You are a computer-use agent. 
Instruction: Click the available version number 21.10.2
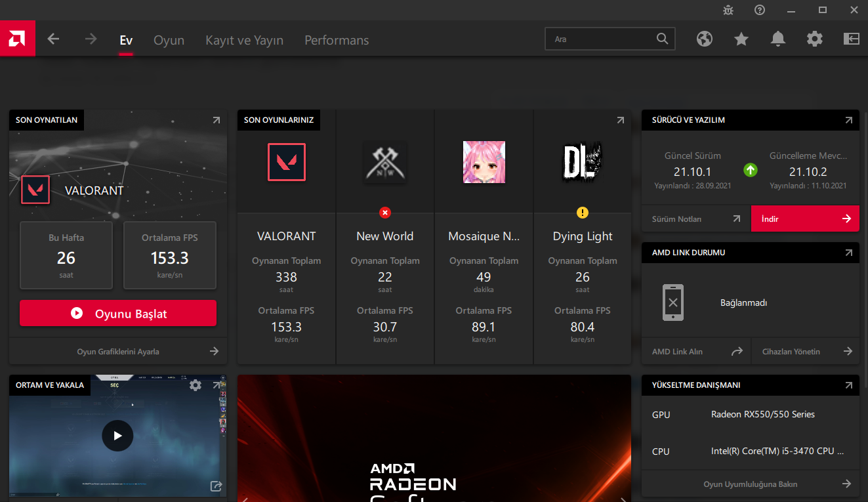(x=808, y=172)
